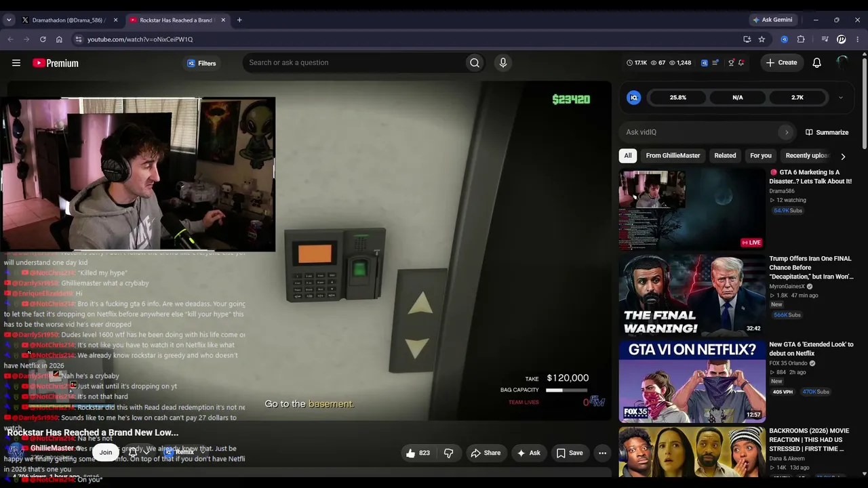868x488 pixels.
Task: Open 'New GTA 6 Extended Look' video title
Action: tap(811, 349)
